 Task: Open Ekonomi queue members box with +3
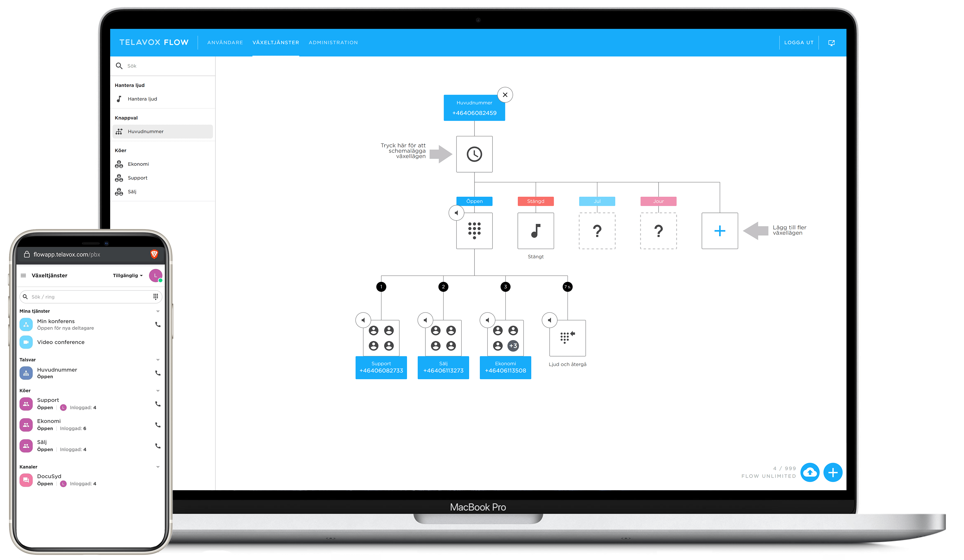tap(505, 338)
